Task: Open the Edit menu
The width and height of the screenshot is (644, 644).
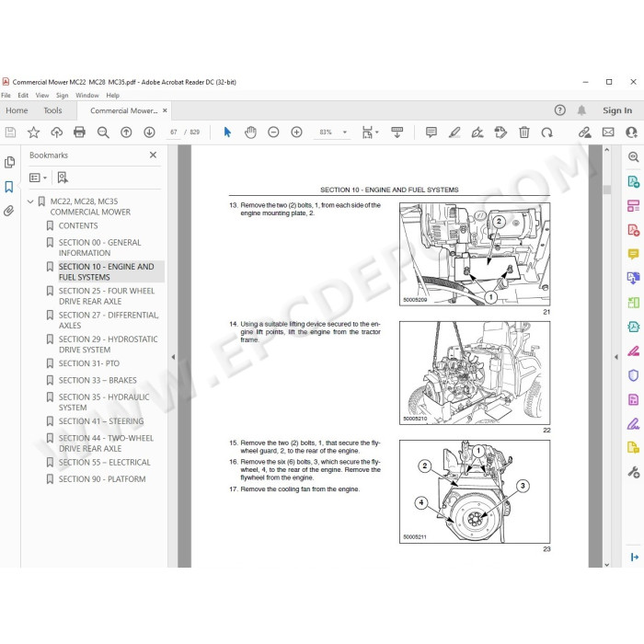Action: [x=23, y=96]
